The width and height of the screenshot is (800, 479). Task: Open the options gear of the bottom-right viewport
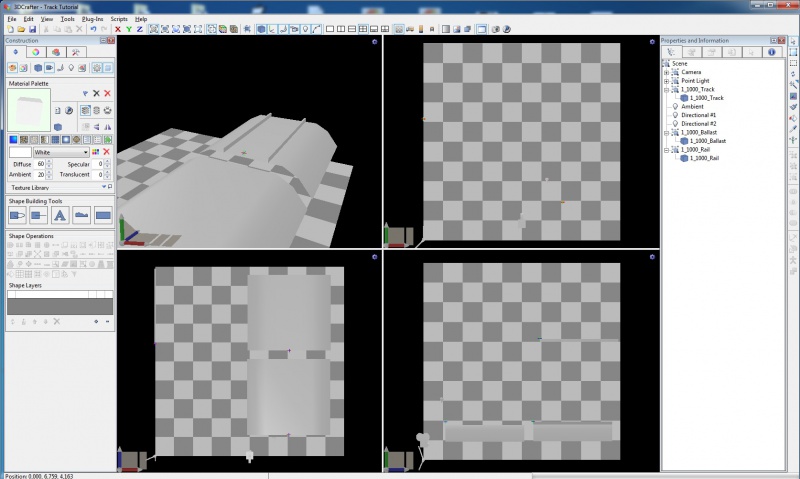point(652,257)
